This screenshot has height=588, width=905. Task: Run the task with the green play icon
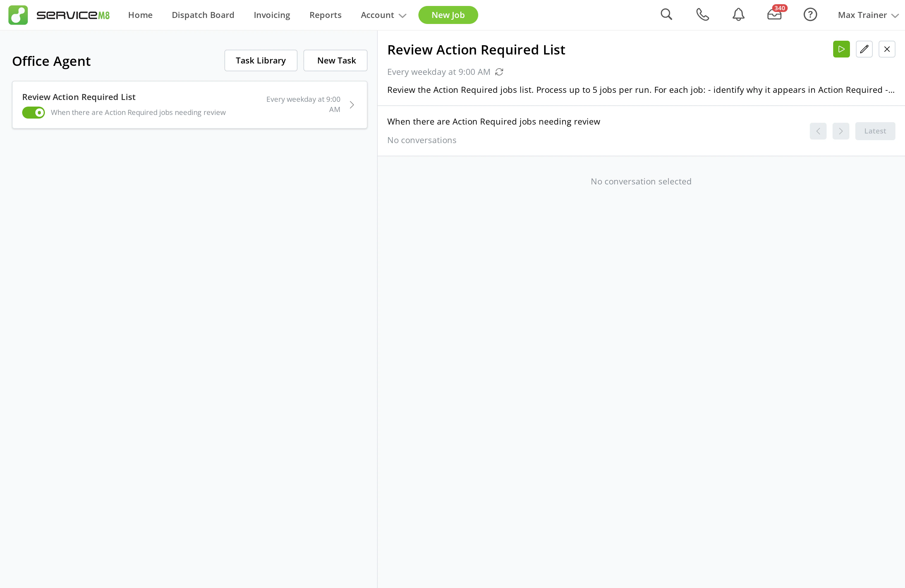[841, 49]
